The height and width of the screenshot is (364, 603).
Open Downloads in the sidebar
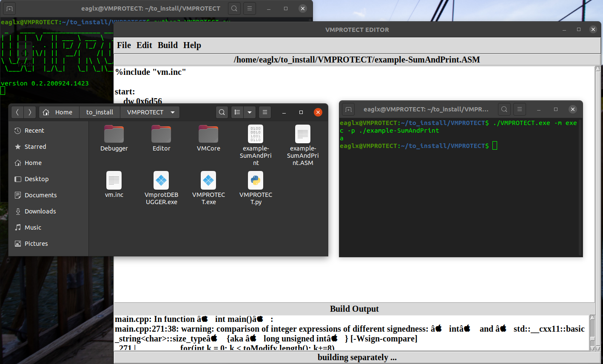(48, 211)
